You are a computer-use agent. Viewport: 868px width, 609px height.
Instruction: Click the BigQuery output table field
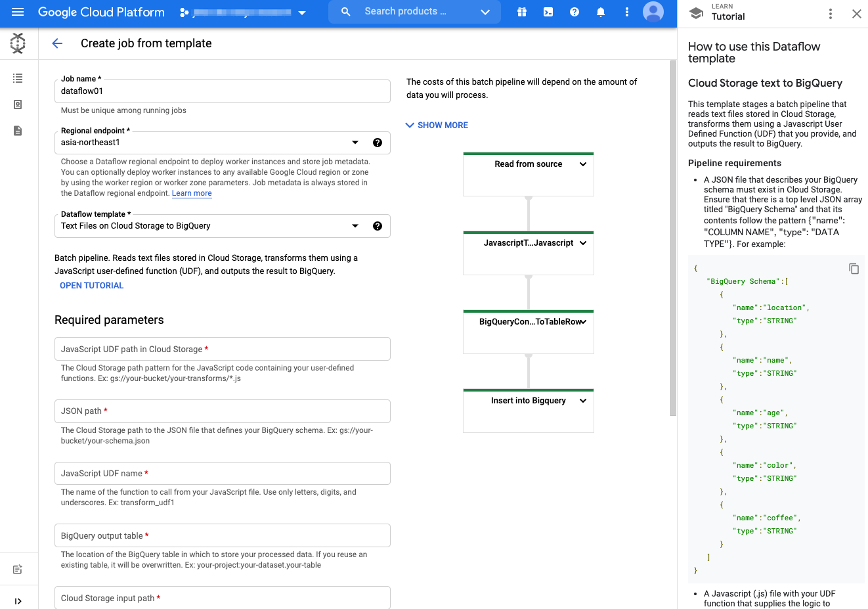223,535
